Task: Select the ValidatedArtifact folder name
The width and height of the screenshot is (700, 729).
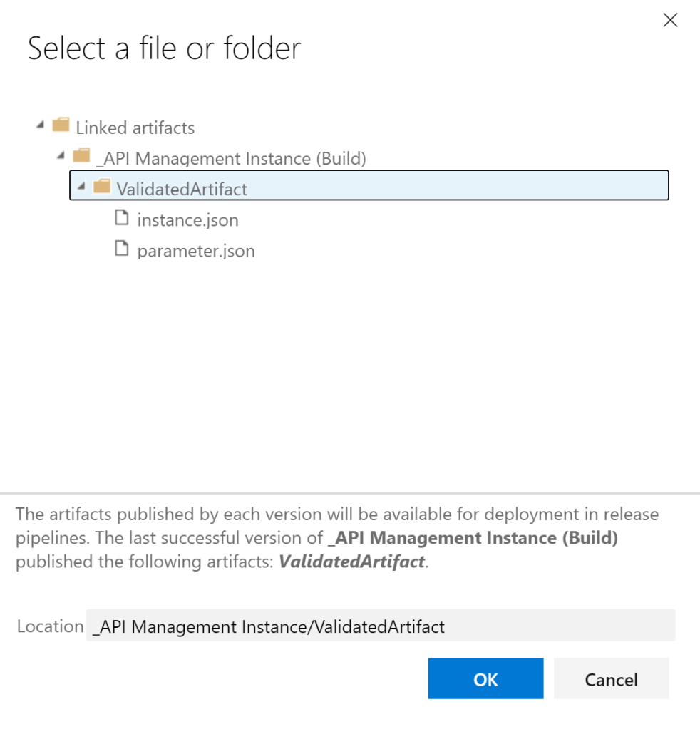Action: (x=182, y=189)
